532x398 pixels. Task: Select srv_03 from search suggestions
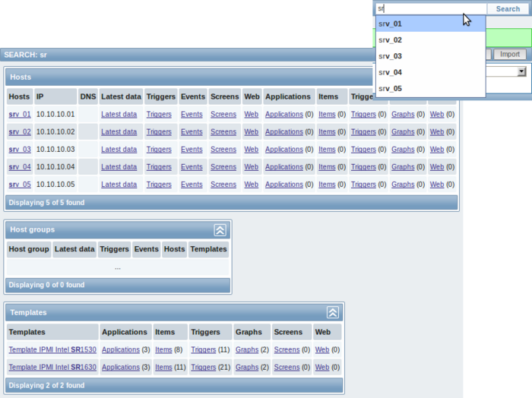tap(431, 56)
